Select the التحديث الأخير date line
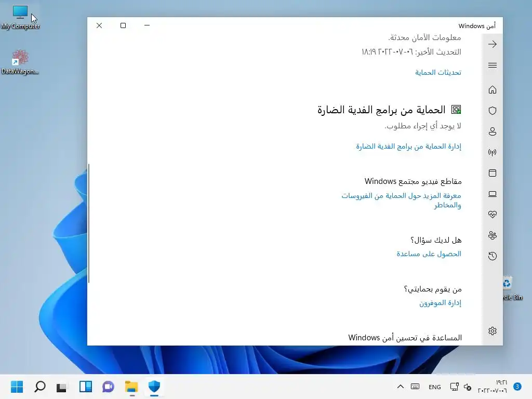 pyautogui.click(x=411, y=52)
